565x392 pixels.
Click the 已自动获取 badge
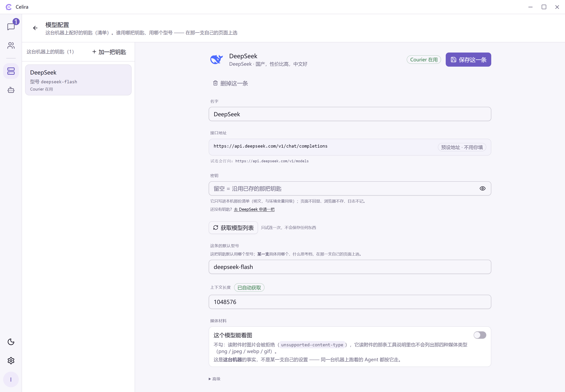[x=249, y=287]
